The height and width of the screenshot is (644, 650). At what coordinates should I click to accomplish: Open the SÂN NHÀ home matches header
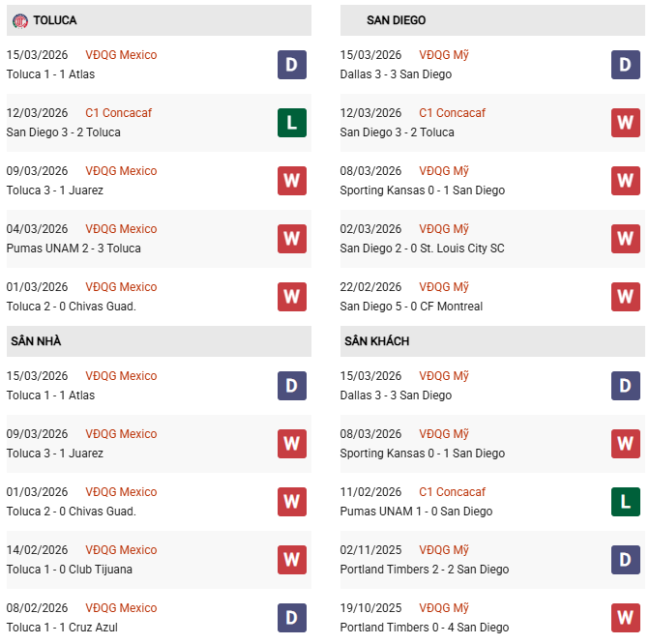36,341
